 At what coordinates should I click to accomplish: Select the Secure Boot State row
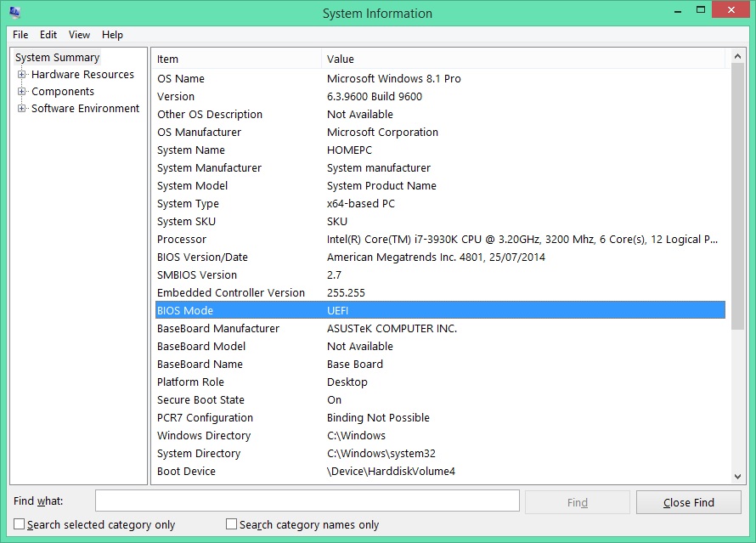[440, 399]
